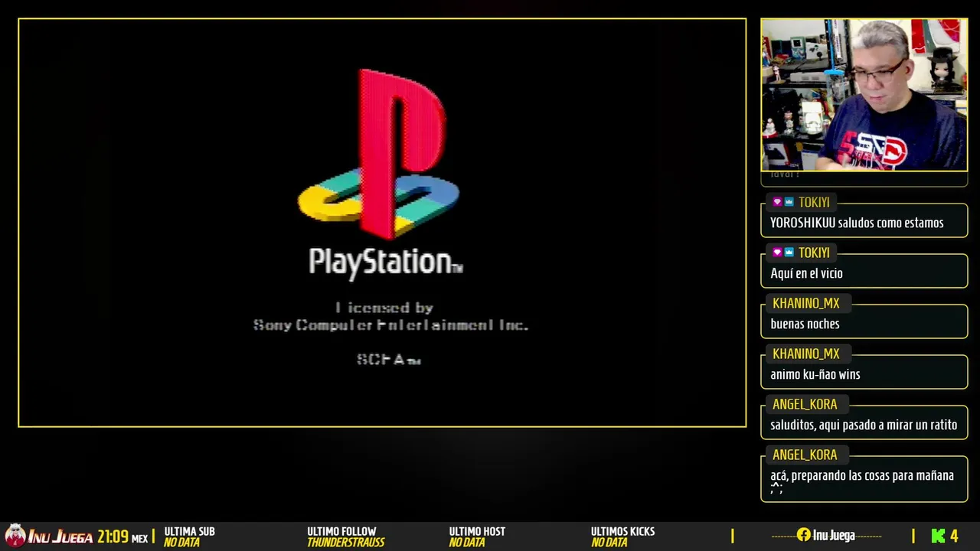980x551 pixels.
Task: Select username TOKIYI above 'YOROSHIKUU saludos como estamos'
Action: [814, 202]
